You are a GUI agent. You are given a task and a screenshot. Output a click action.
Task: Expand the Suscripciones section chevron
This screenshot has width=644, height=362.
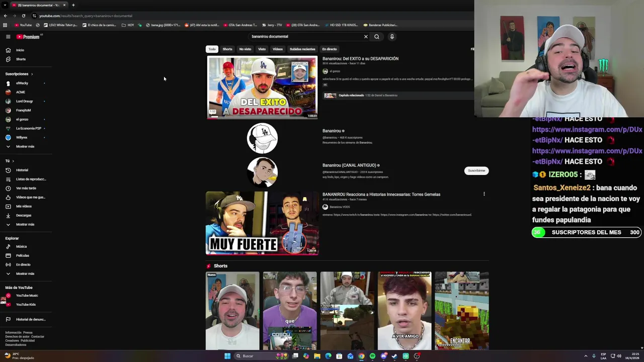click(x=32, y=74)
